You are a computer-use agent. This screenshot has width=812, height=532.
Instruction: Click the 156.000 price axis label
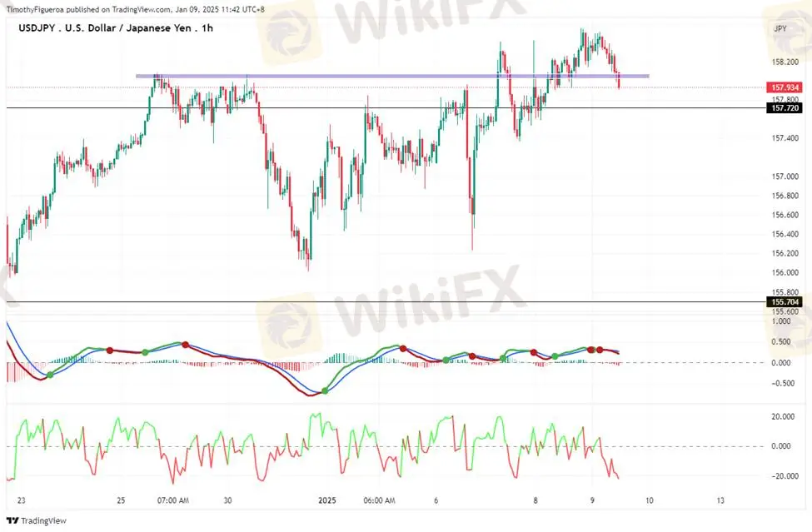[785, 272]
